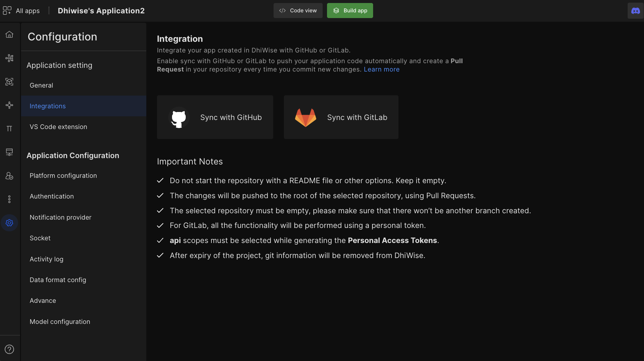644x361 pixels.
Task: Click the Discord icon in top bar
Action: (635, 11)
